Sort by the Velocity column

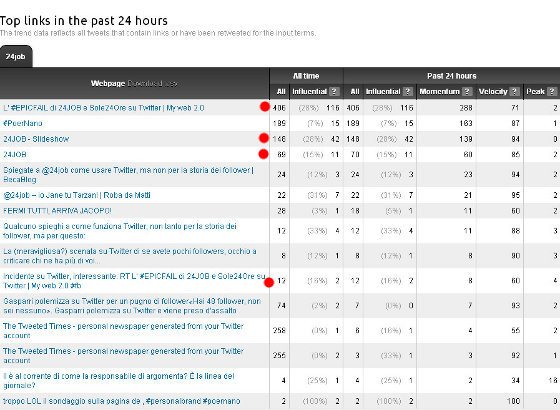coord(493,91)
